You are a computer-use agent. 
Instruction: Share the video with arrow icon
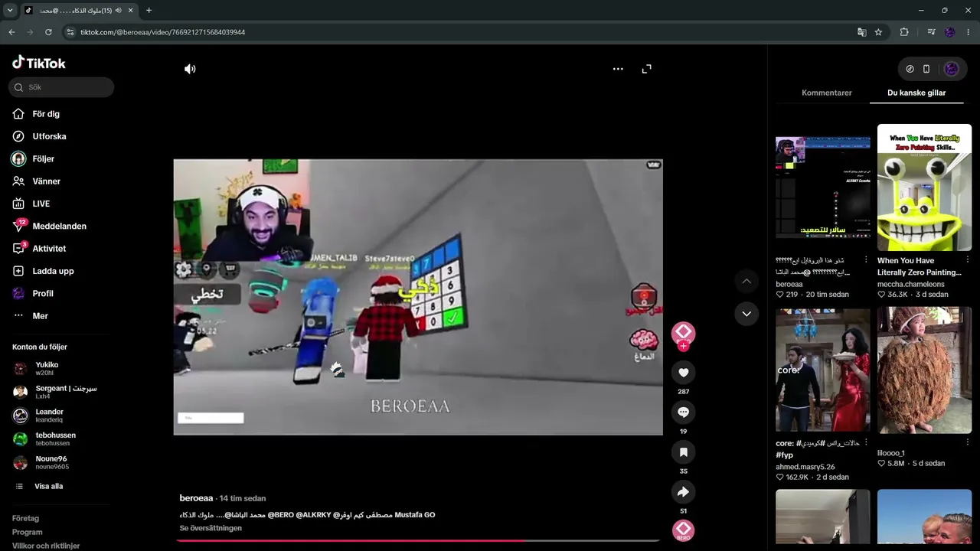[x=684, y=492]
